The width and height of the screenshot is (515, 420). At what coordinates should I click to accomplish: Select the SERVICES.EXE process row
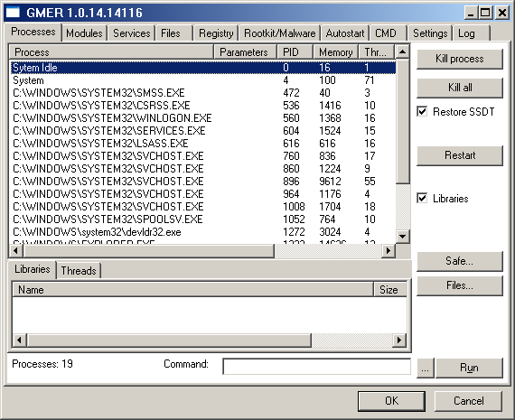coord(202,131)
